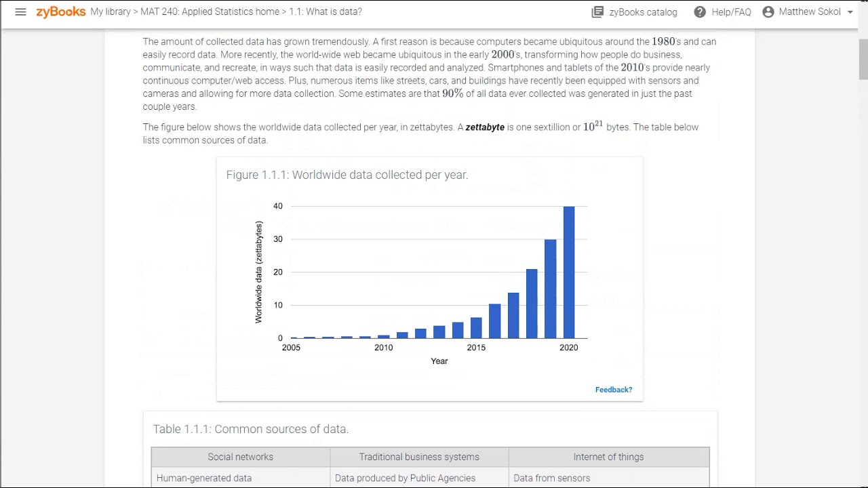Click the chart bar reaching 30 zettabytes
This screenshot has width=868, height=488.
pyautogui.click(x=550, y=289)
